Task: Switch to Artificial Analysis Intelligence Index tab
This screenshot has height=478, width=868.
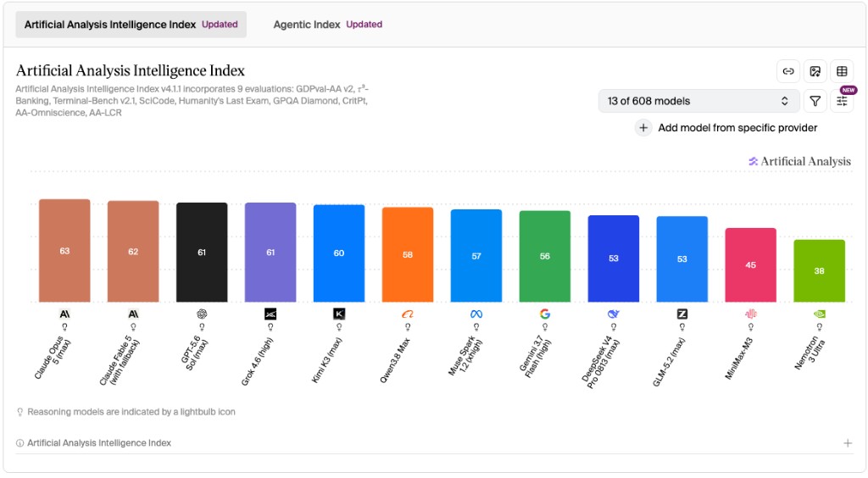Action: [x=131, y=25]
